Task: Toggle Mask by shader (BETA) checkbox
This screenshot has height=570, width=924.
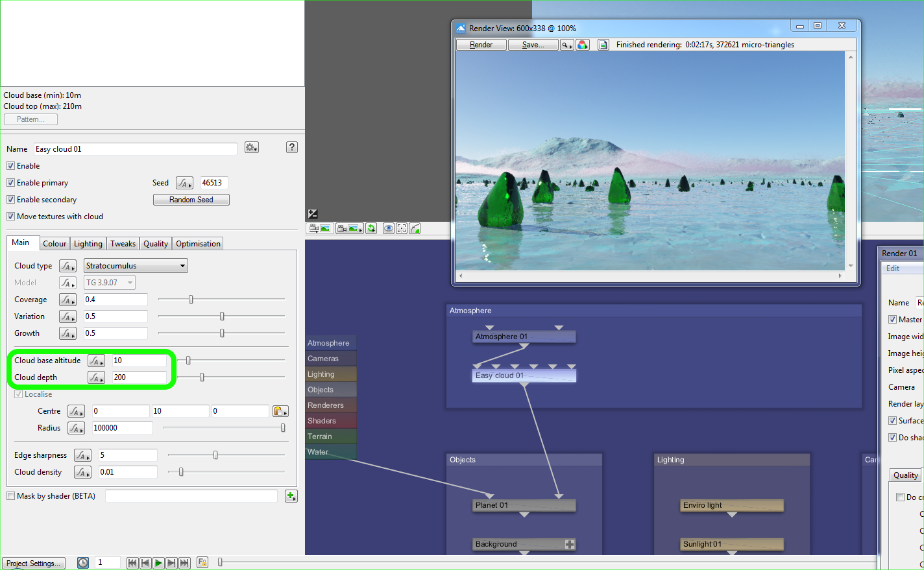Action: coord(10,496)
